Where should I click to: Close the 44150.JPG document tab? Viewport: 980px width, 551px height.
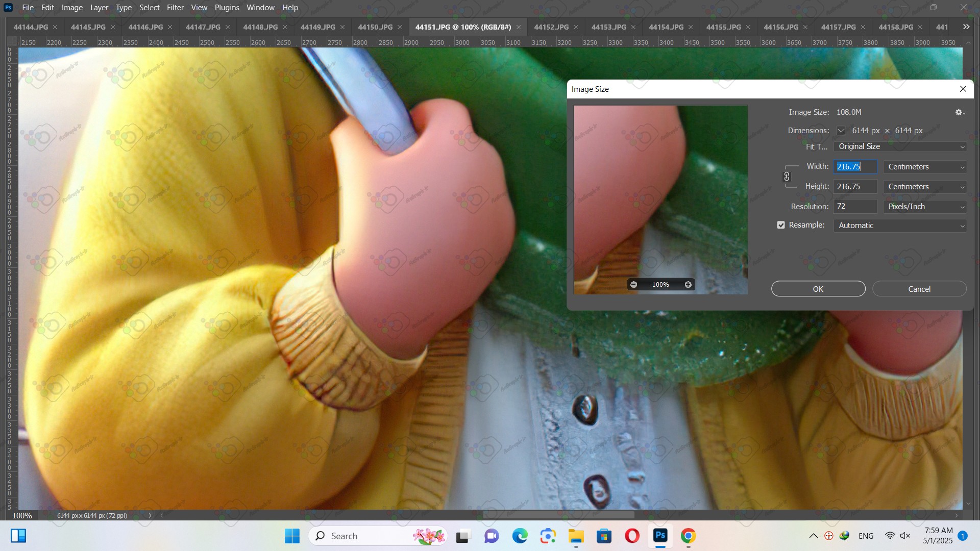pyautogui.click(x=400, y=27)
